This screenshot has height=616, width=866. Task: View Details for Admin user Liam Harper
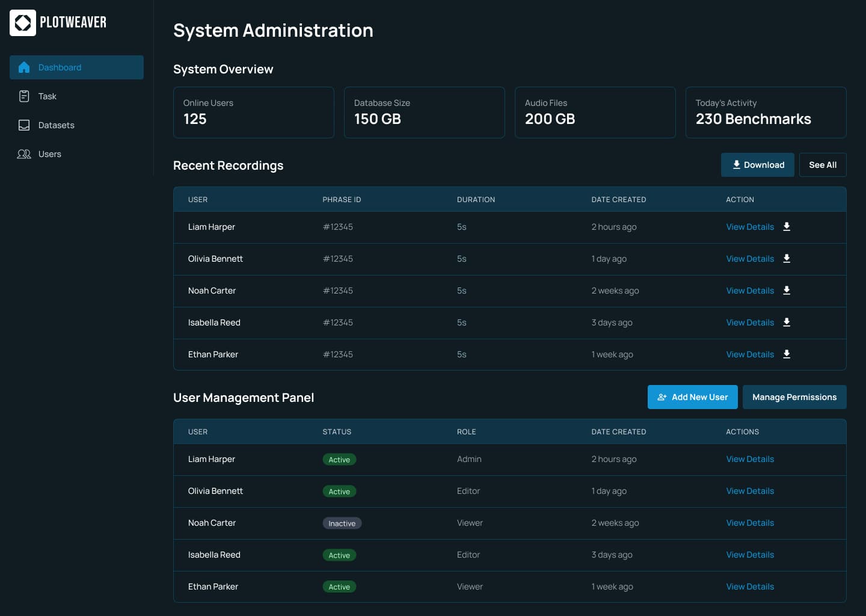(x=750, y=459)
